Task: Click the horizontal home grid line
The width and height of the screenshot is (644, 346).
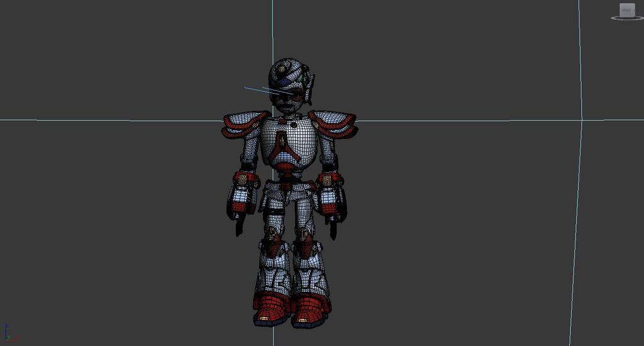Action: pyautogui.click(x=126, y=120)
